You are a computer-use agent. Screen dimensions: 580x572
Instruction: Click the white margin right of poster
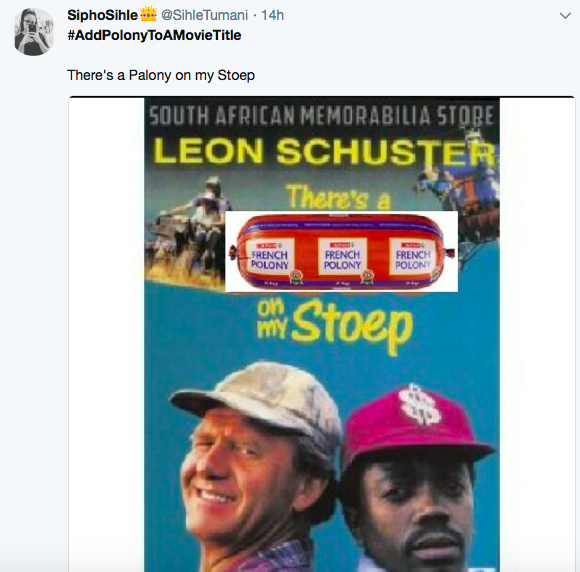tap(537, 334)
